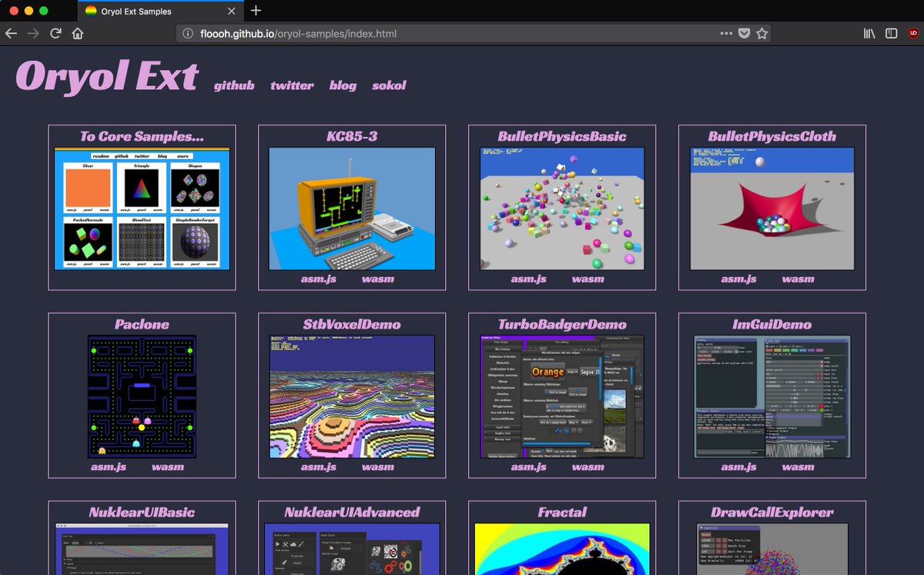Click the DrawCallExplorer card title

(x=772, y=512)
